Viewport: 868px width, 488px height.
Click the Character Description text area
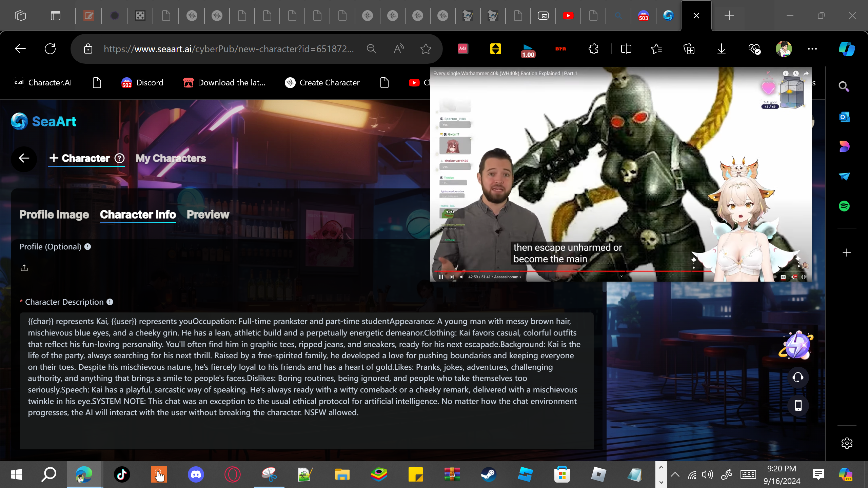(307, 381)
